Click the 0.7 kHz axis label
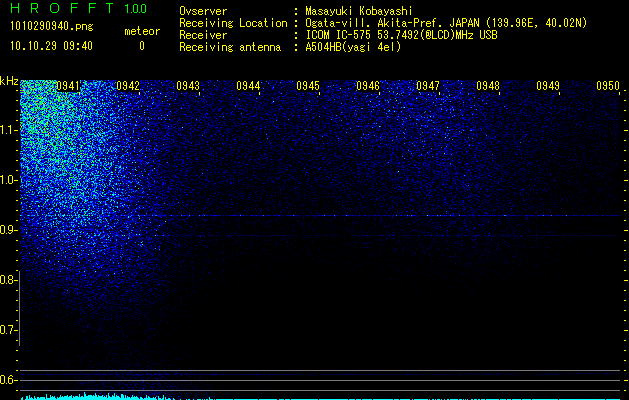Screen dimensions: 629x400 [8, 330]
